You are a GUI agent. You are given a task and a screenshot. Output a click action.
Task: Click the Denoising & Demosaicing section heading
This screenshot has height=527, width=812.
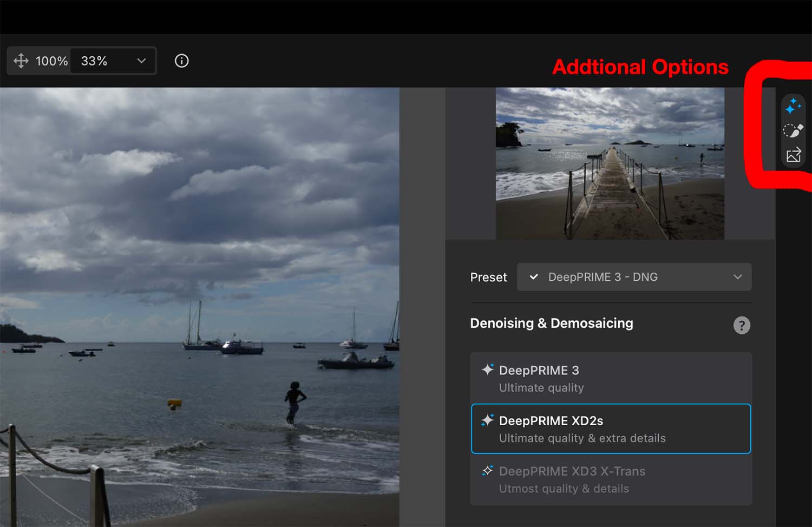click(551, 323)
